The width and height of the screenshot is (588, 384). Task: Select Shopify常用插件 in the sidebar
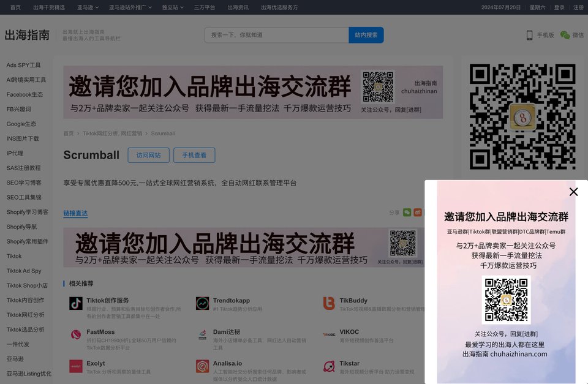pyautogui.click(x=27, y=241)
